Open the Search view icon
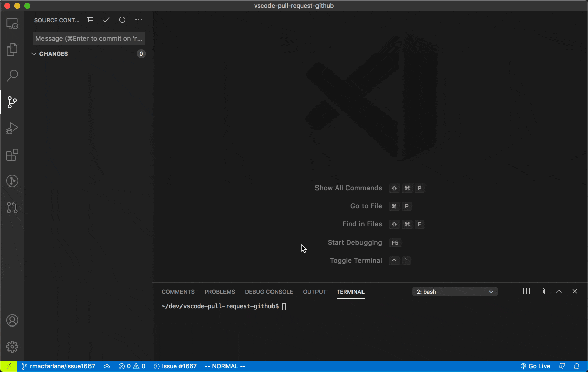588x372 pixels. pyautogui.click(x=12, y=76)
